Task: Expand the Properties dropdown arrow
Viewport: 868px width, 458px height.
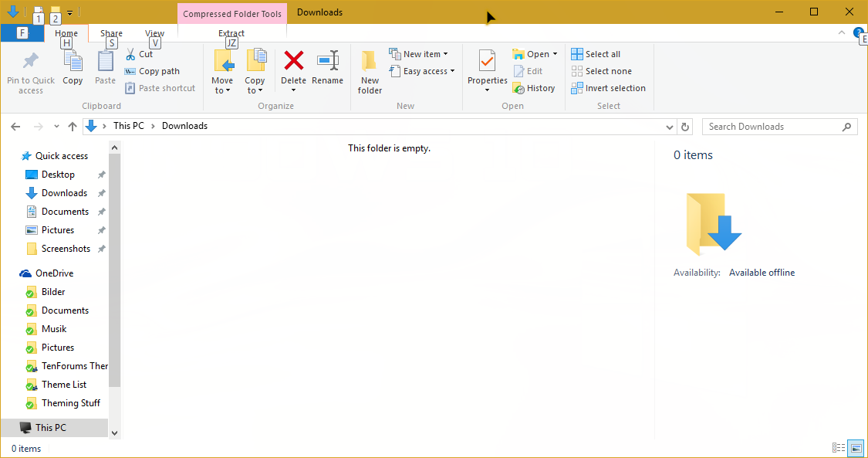Action: [x=487, y=90]
